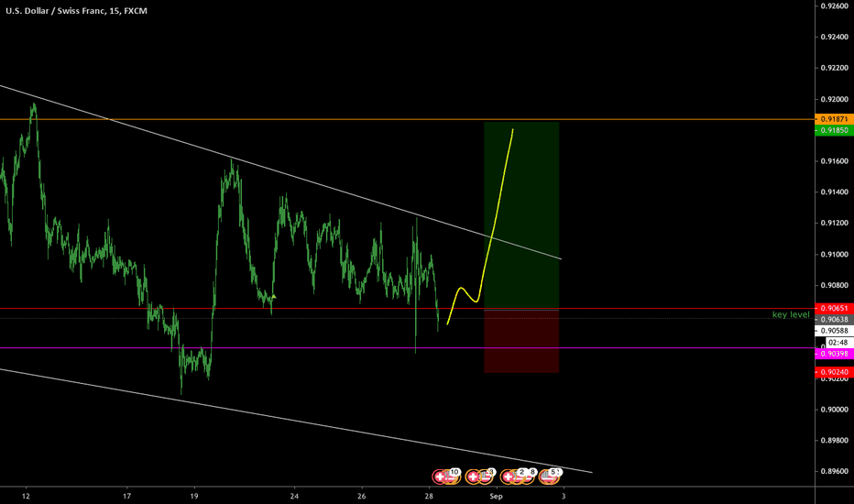Click the 0.91600 price scale value
The height and width of the screenshot is (504, 854).
point(835,160)
